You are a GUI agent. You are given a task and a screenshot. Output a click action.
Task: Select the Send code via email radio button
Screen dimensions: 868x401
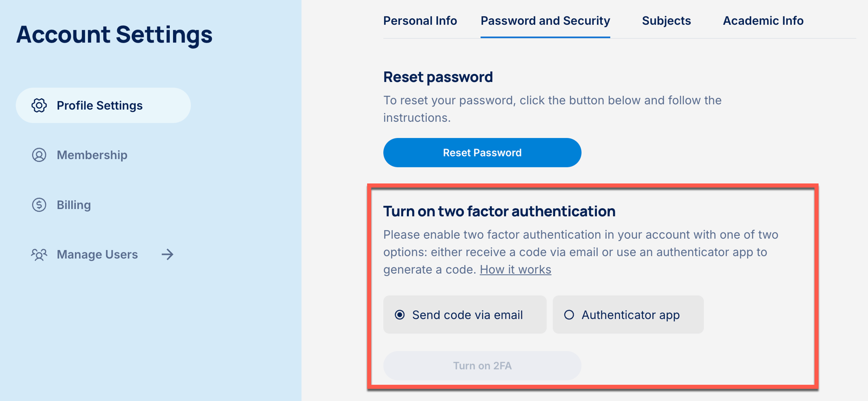pyautogui.click(x=465, y=315)
